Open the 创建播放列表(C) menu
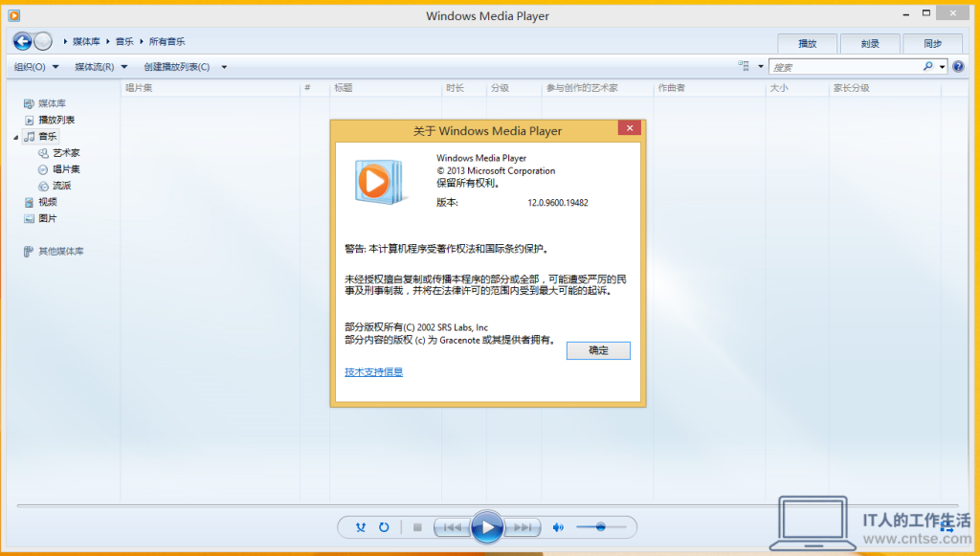 tap(177, 67)
